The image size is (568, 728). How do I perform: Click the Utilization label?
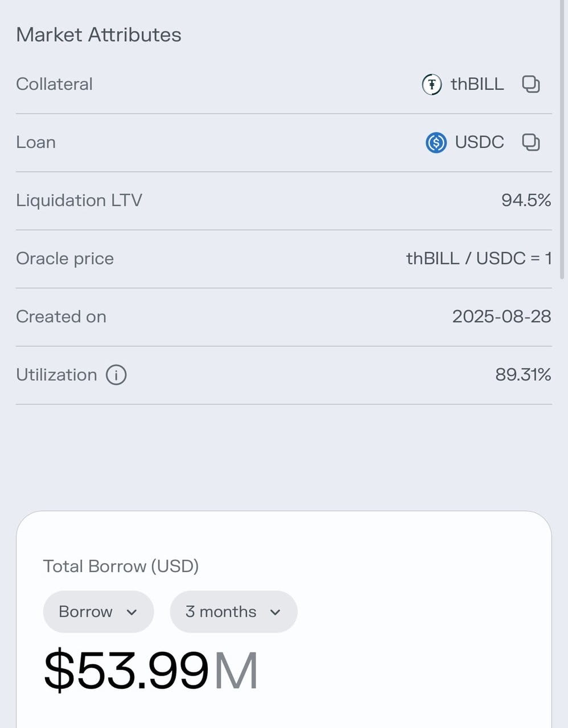tap(56, 375)
